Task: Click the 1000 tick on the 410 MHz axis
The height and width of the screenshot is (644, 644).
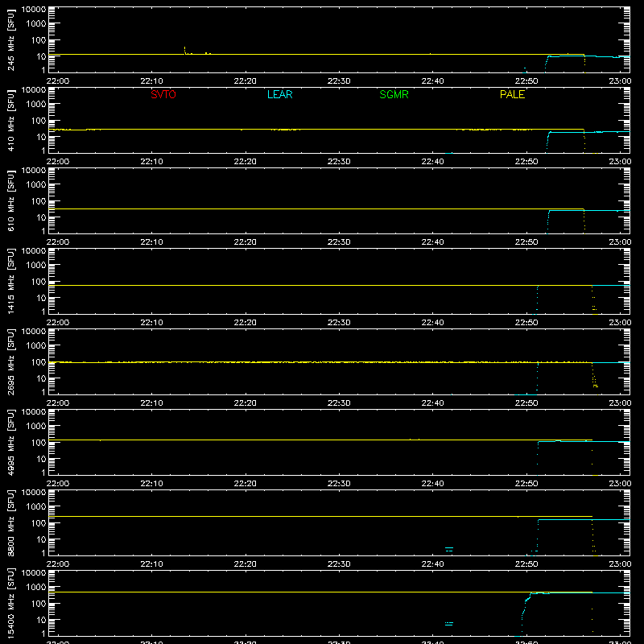Action: click(36, 104)
